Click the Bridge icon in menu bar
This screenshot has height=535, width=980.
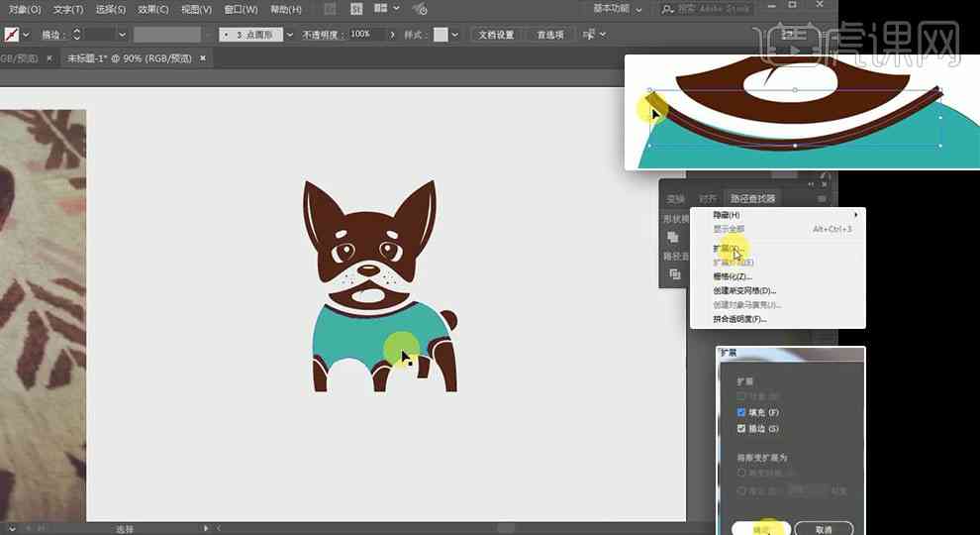coord(330,9)
